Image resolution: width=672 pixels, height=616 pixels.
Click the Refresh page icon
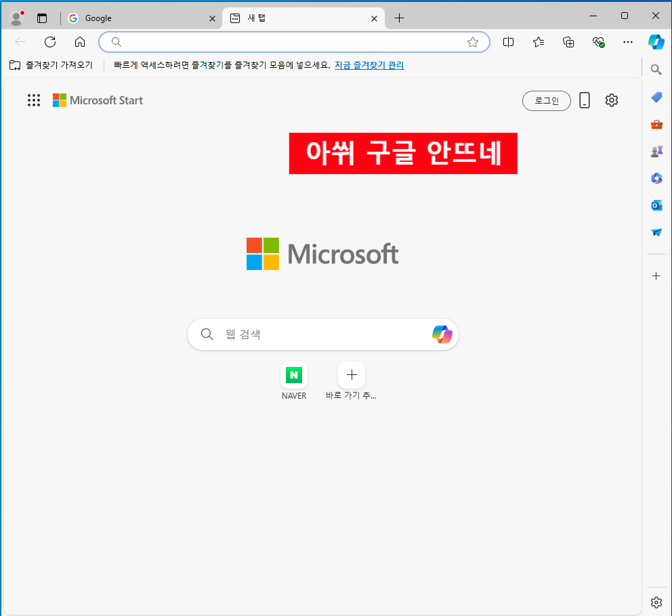click(x=50, y=42)
